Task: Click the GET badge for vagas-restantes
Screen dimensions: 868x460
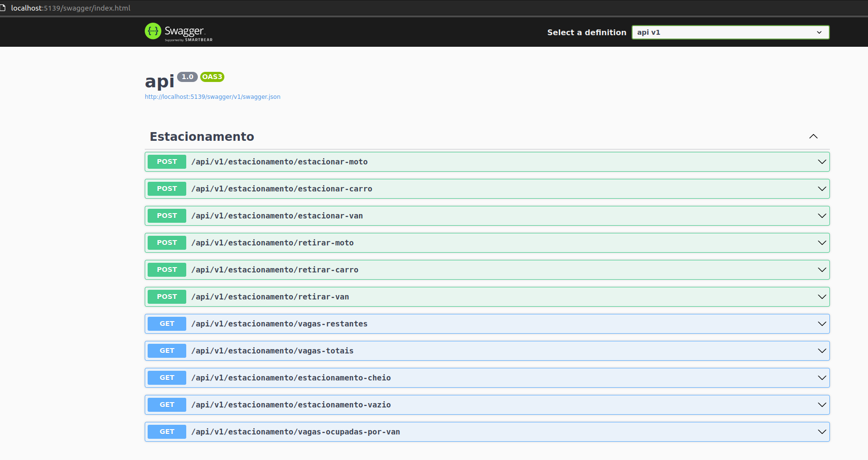Action: [x=167, y=324]
